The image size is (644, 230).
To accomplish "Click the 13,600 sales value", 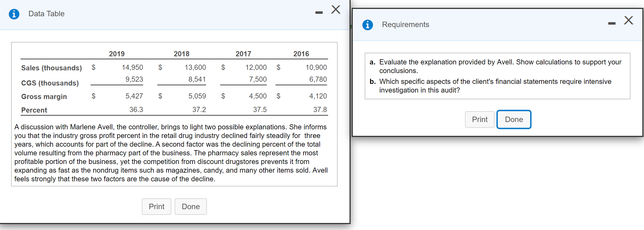I will (x=195, y=67).
